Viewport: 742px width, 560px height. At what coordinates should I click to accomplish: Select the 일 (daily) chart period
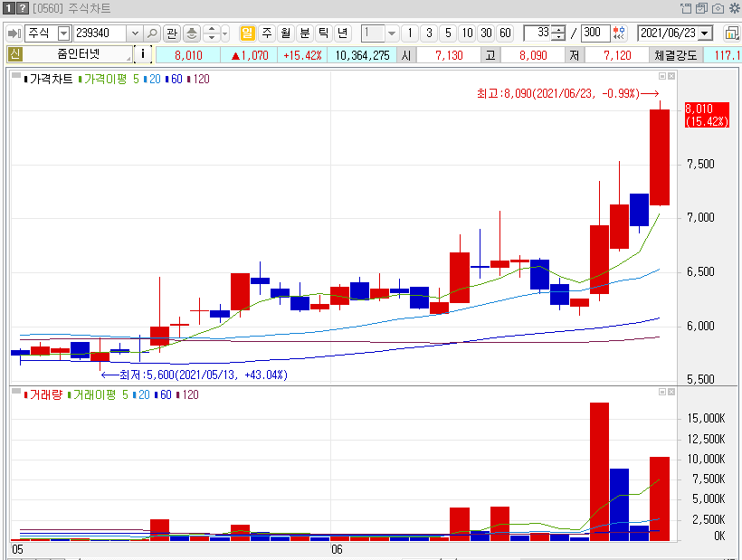pos(248,33)
